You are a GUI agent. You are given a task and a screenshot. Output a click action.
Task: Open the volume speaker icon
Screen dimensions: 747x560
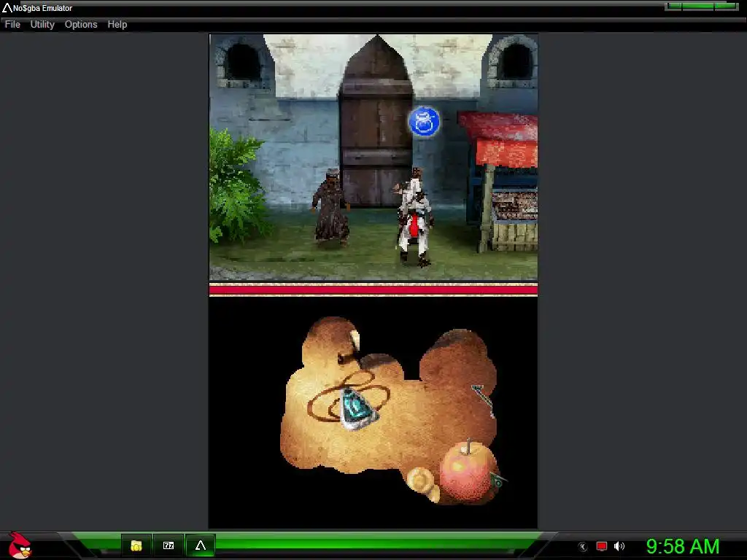tap(619, 546)
